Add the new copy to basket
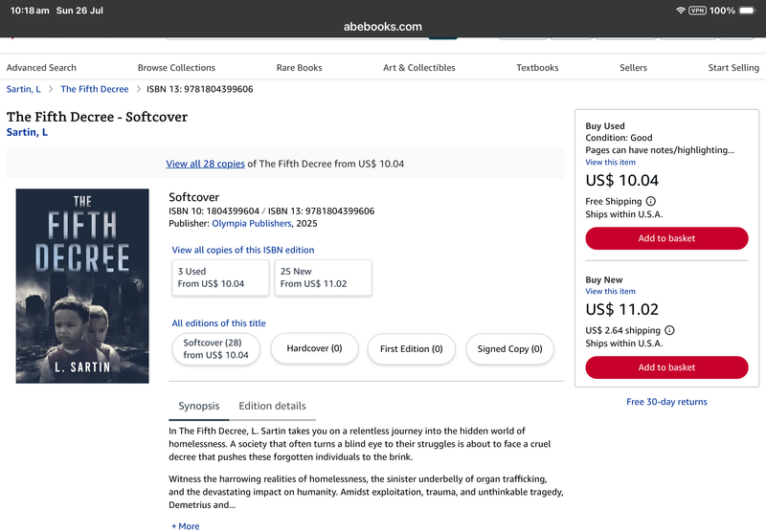 [666, 367]
